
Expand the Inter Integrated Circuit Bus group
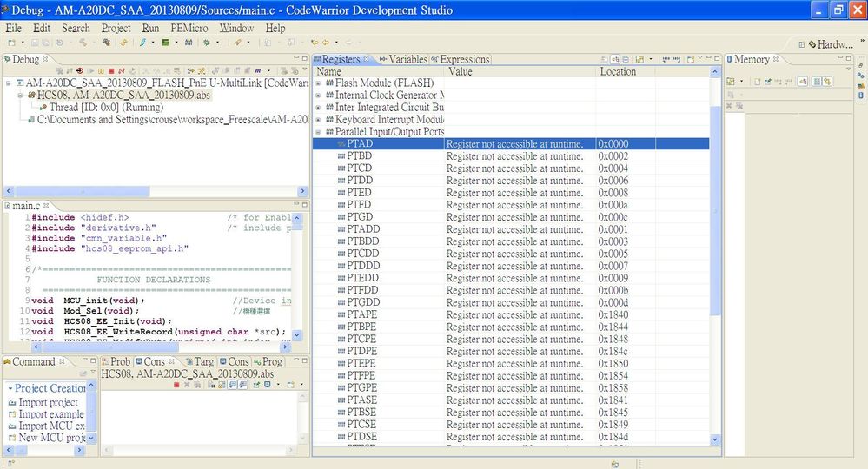tap(318, 108)
